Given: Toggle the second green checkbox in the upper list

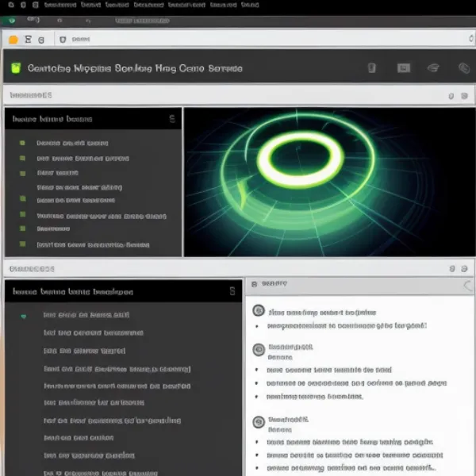Looking at the screenshot, I should coord(22,158).
